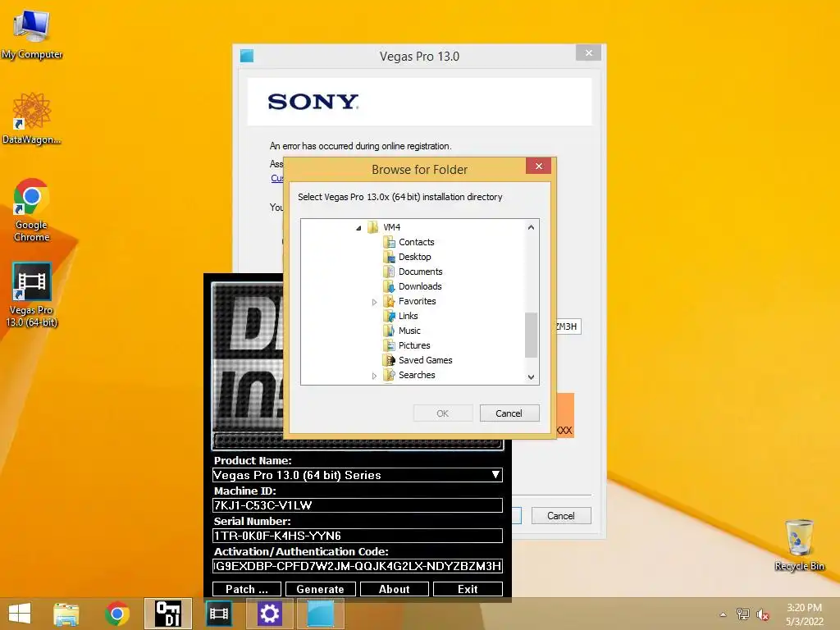Viewport: 840px width, 630px height.
Task: Switch to the gear settings taskbar icon
Action: pyautogui.click(x=269, y=614)
